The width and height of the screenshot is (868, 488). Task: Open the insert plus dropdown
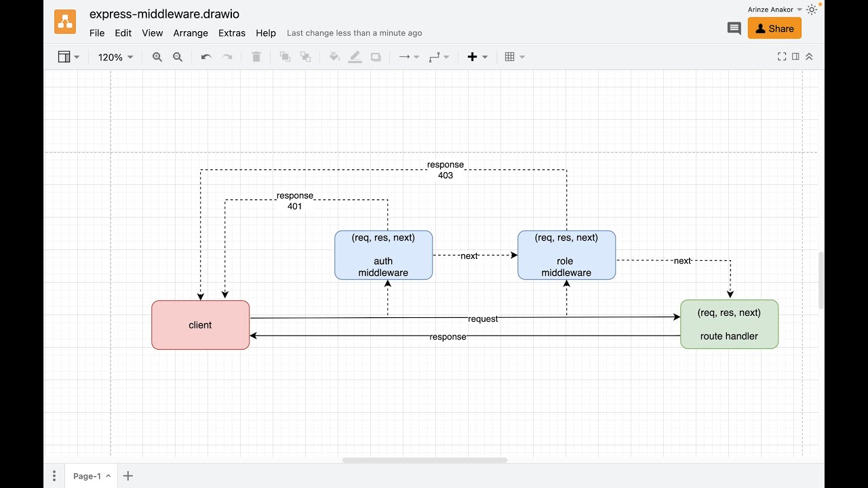477,57
